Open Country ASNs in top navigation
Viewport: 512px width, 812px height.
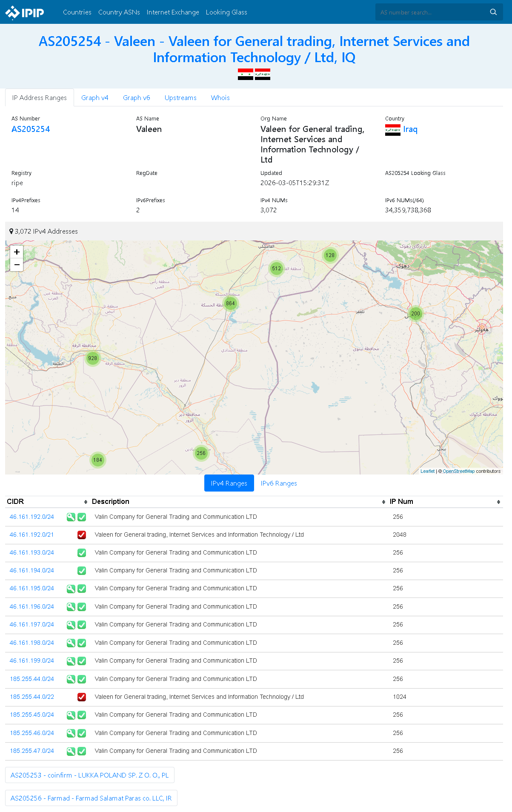click(119, 12)
